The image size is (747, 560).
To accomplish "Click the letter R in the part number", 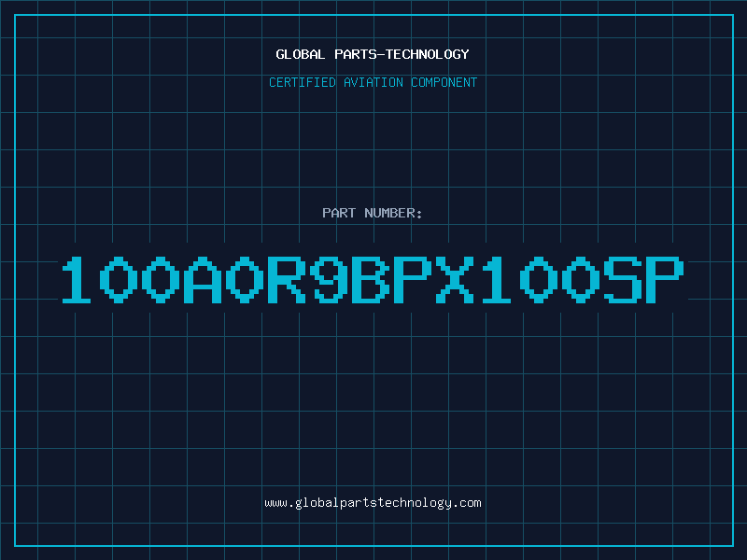I will [287, 280].
